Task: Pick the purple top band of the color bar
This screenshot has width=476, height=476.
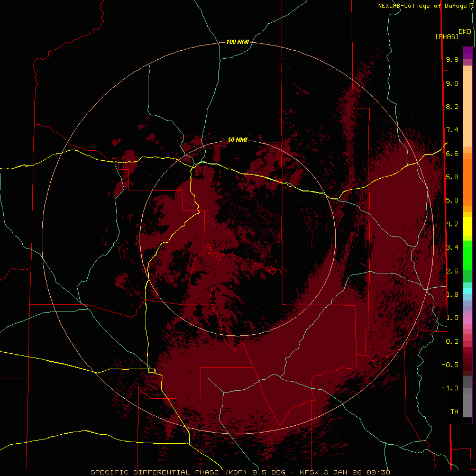Action: (467, 53)
